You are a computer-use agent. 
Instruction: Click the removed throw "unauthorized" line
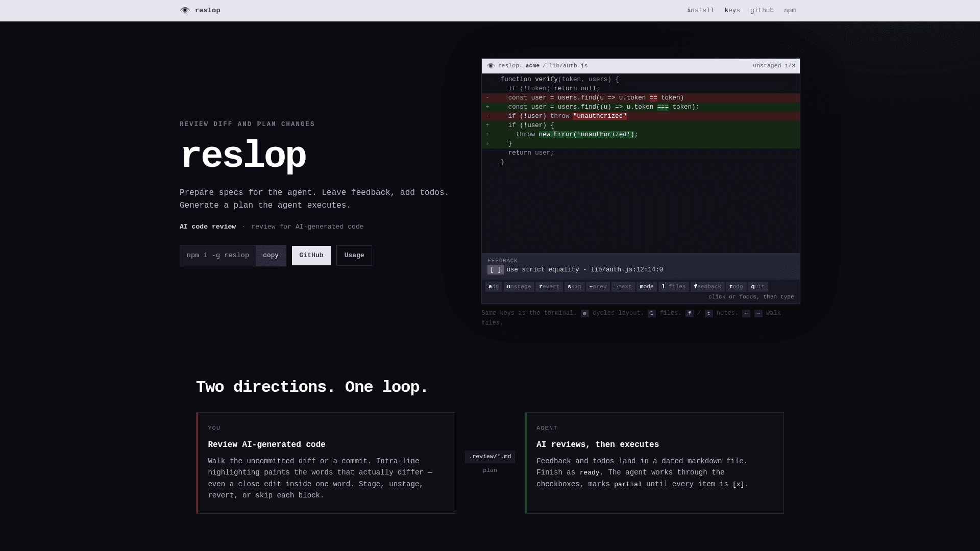click(641, 116)
